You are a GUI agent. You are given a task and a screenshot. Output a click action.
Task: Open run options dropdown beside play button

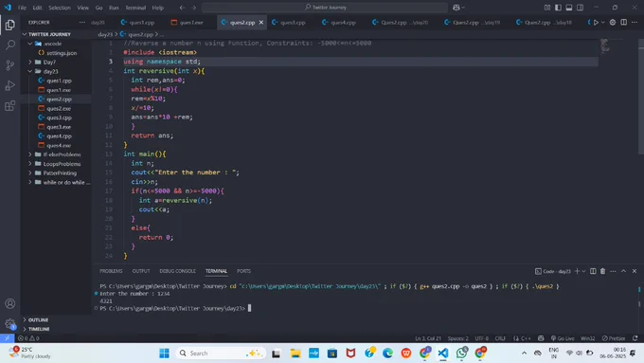[x=603, y=23]
